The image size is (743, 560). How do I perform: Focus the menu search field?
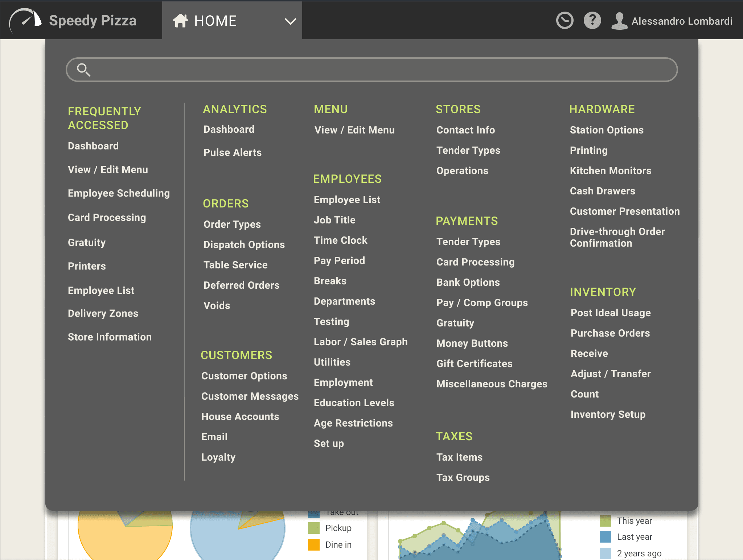click(371, 70)
